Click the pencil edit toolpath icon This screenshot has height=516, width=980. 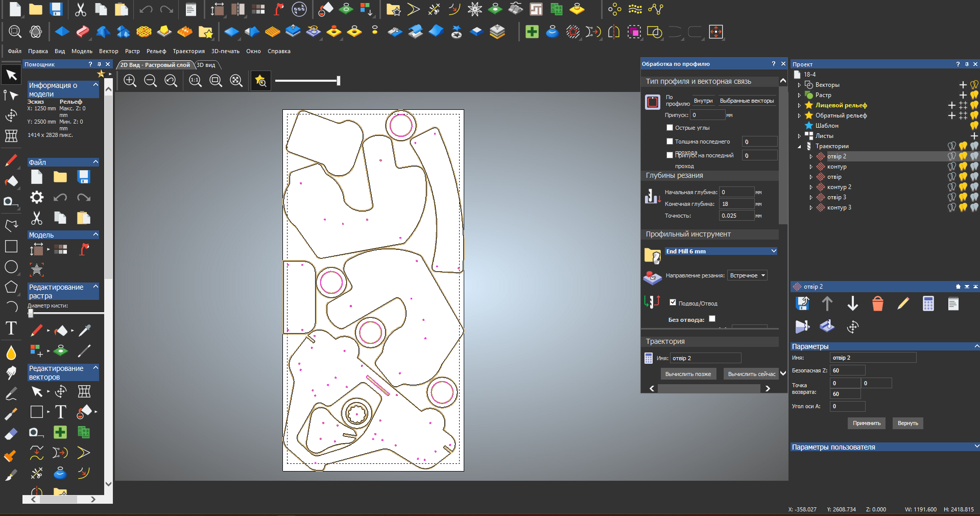(x=903, y=304)
